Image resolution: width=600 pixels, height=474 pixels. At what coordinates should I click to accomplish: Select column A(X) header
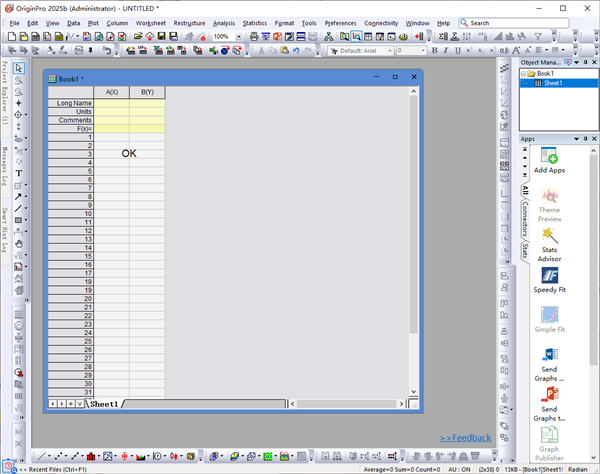(x=112, y=92)
